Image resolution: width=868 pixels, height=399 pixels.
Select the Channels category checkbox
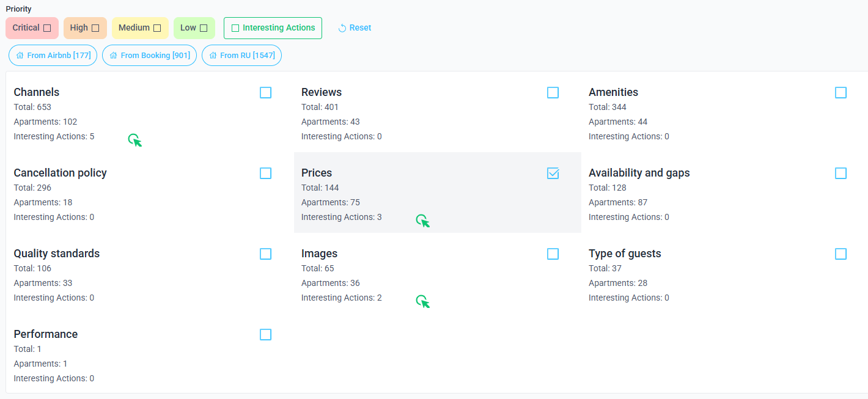coord(265,93)
